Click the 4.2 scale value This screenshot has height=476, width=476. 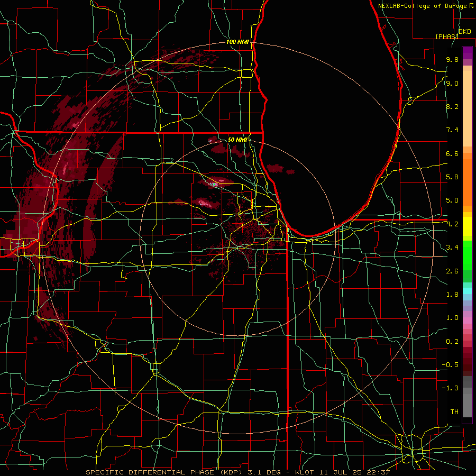click(452, 224)
